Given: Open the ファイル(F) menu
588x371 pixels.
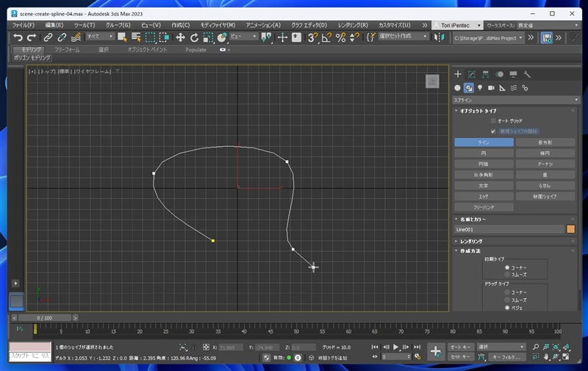Looking at the screenshot, I should point(24,25).
